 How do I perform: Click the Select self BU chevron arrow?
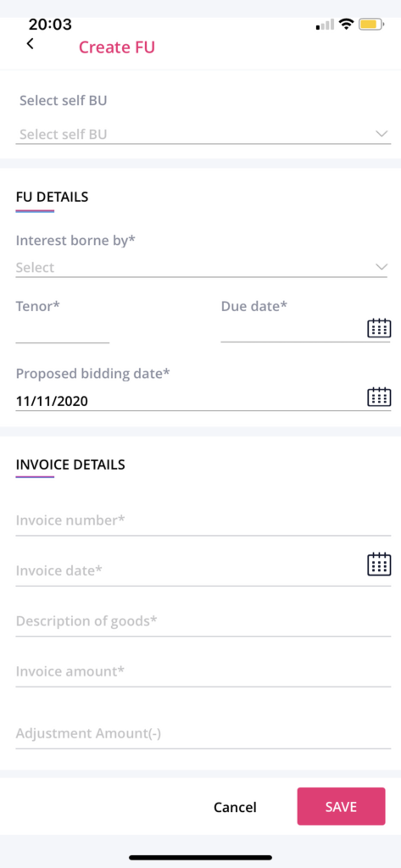pyautogui.click(x=381, y=134)
